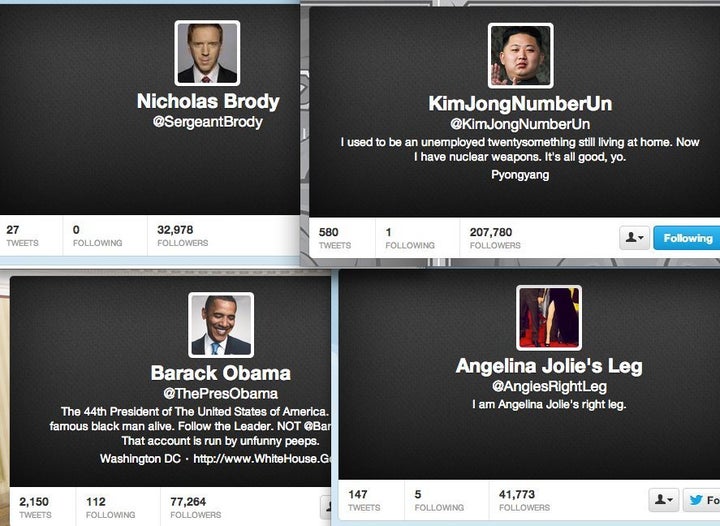Open the Angelina Jolie's Leg avatar image
720x526 pixels.
pos(549,318)
